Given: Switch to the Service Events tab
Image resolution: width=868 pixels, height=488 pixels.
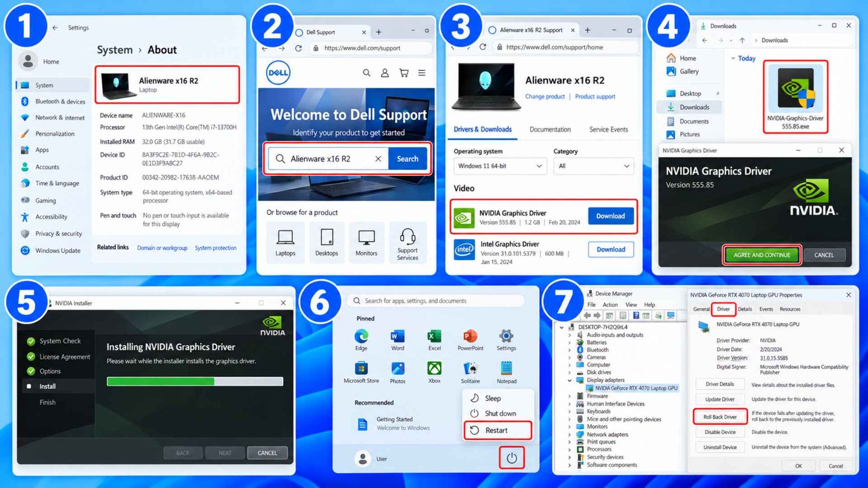Looking at the screenshot, I should [x=609, y=130].
